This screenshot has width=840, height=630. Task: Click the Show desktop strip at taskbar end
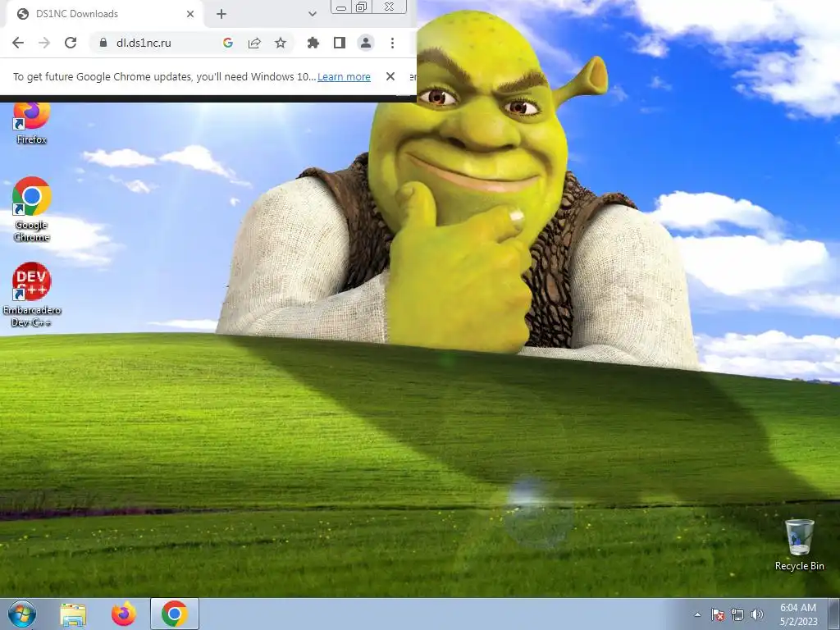(834, 614)
